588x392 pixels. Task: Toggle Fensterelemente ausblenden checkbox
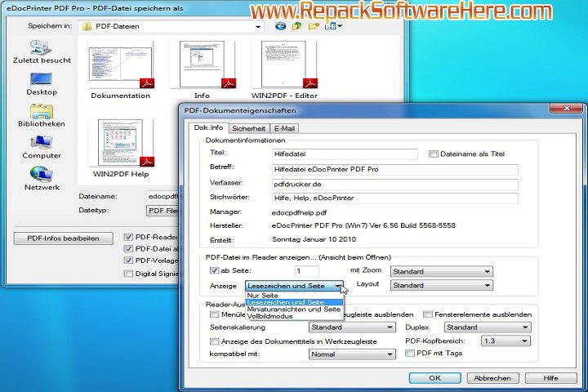[427, 314]
